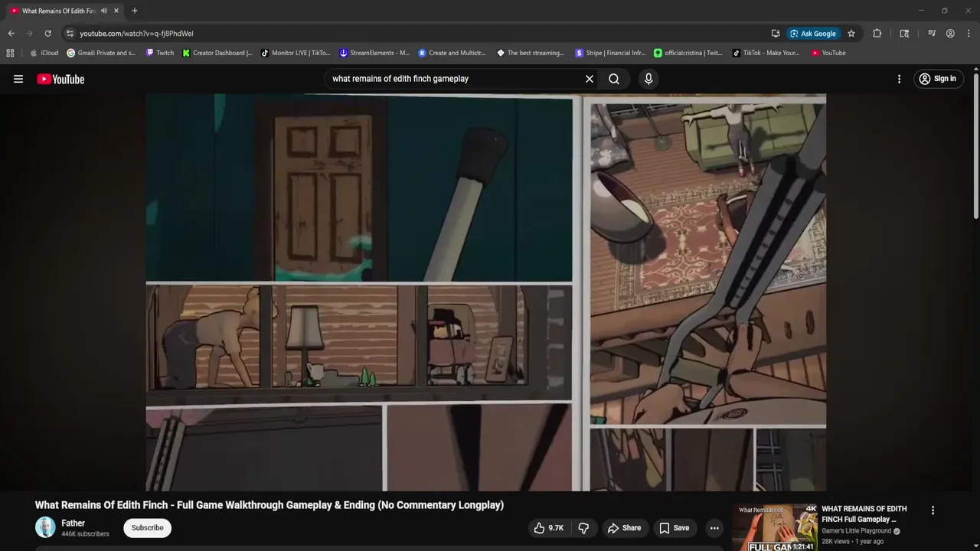Click Ask Google button
The image size is (980, 551).
813,34
